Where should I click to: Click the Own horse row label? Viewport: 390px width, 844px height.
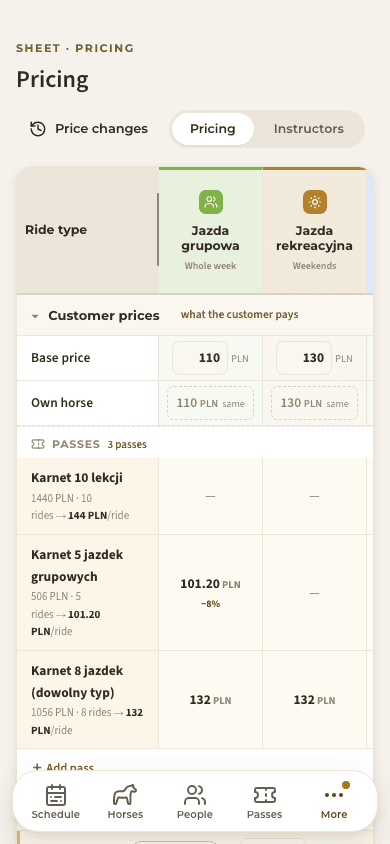62,403
